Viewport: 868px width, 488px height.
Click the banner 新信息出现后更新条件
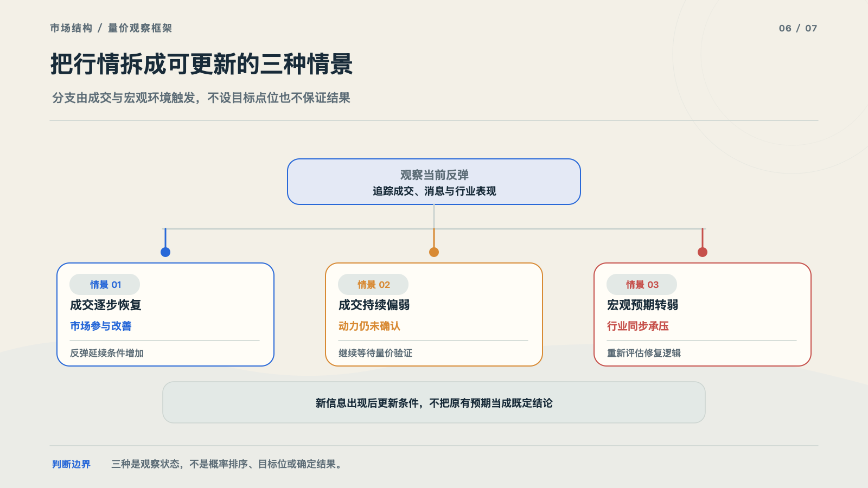tap(434, 402)
